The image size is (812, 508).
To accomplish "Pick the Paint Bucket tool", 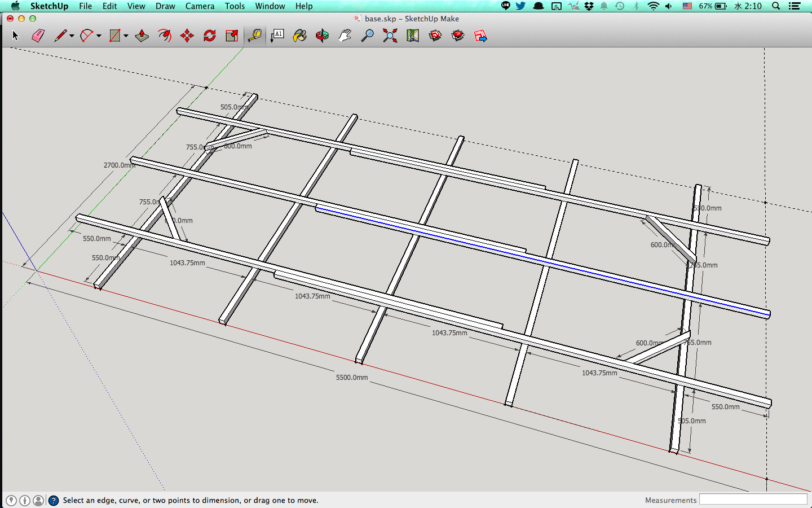I will [299, 36].
